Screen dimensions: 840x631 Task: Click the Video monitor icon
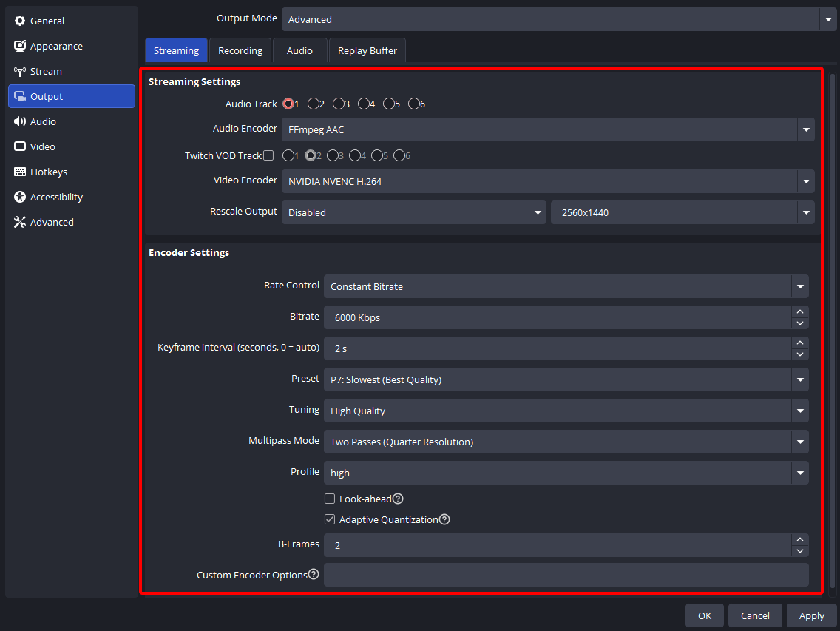point(20,147)
